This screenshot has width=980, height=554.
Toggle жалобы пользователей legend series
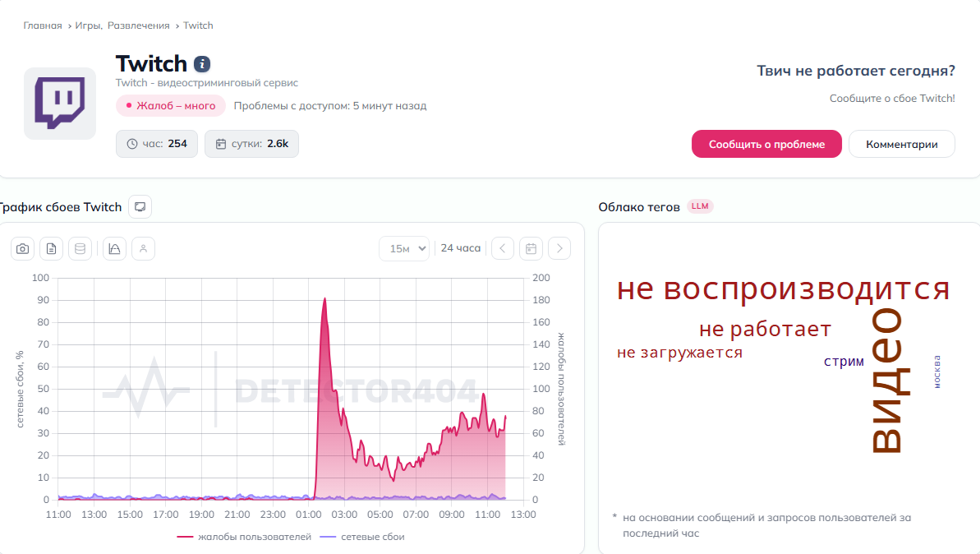point(244,537)
